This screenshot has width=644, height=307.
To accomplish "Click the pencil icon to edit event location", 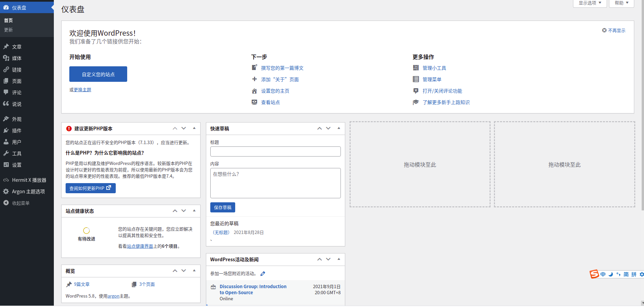I will (x=263, y=273).
